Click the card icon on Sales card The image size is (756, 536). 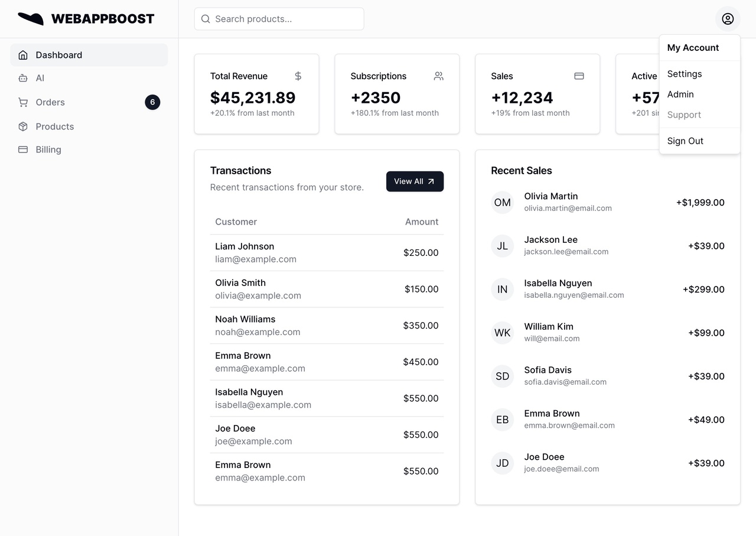pos(579,76)
